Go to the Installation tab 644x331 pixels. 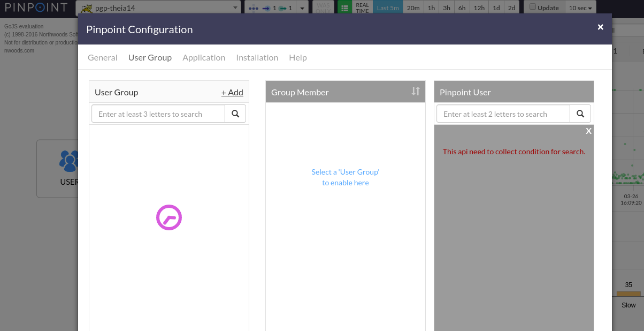click(257, 57)
